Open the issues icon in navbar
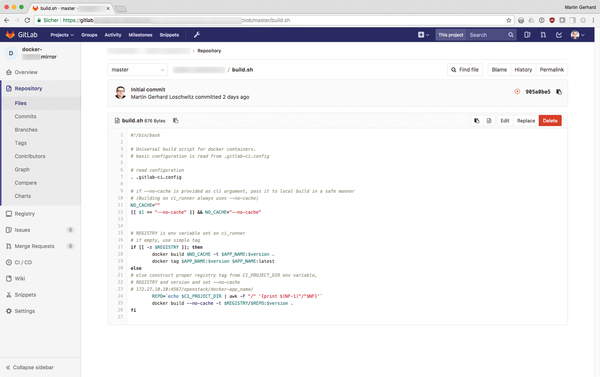This screenshot has height=377, width=600. click(x=527, y=35)
